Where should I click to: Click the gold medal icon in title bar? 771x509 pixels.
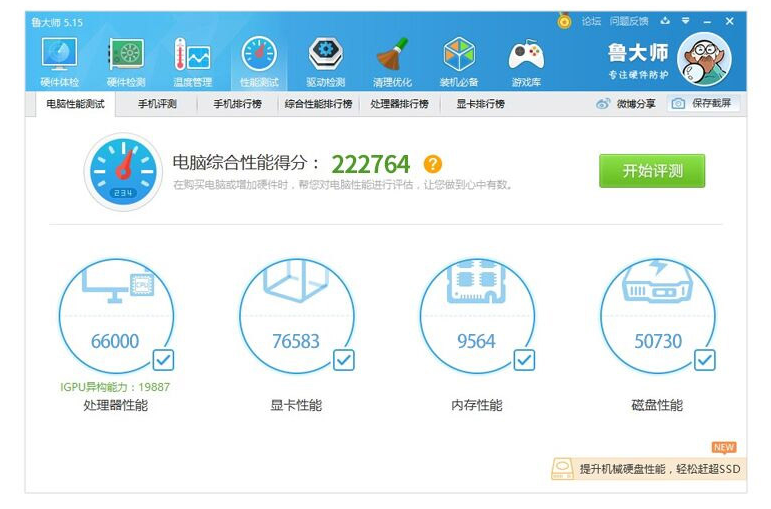(x=564, y=20)
